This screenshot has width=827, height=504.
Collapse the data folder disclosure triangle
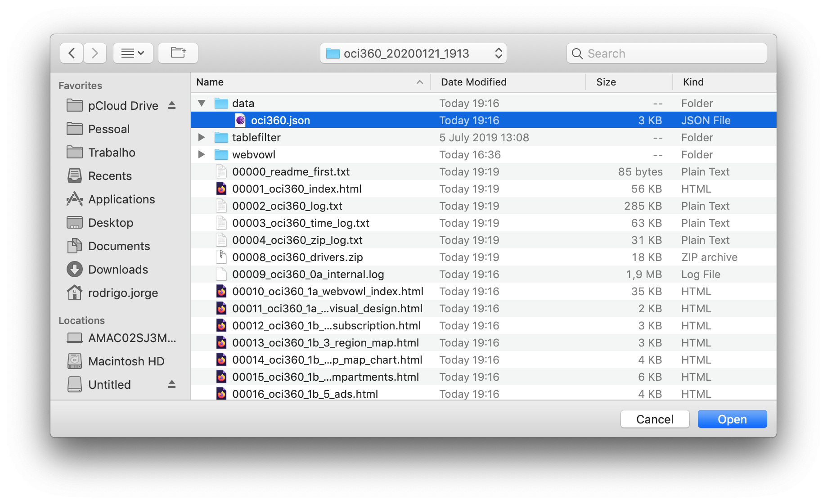pos(202,103)
